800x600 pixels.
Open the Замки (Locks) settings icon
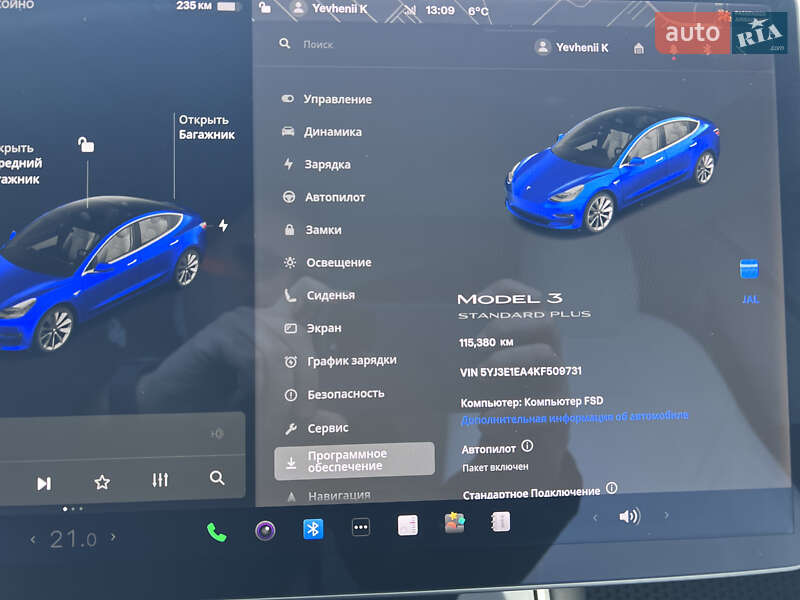tap(287, 230)
